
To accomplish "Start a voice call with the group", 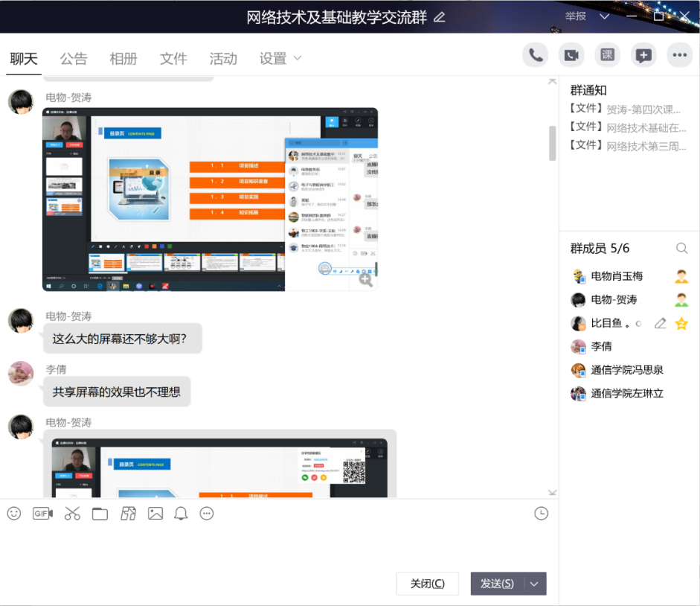I will coord(535,55).
